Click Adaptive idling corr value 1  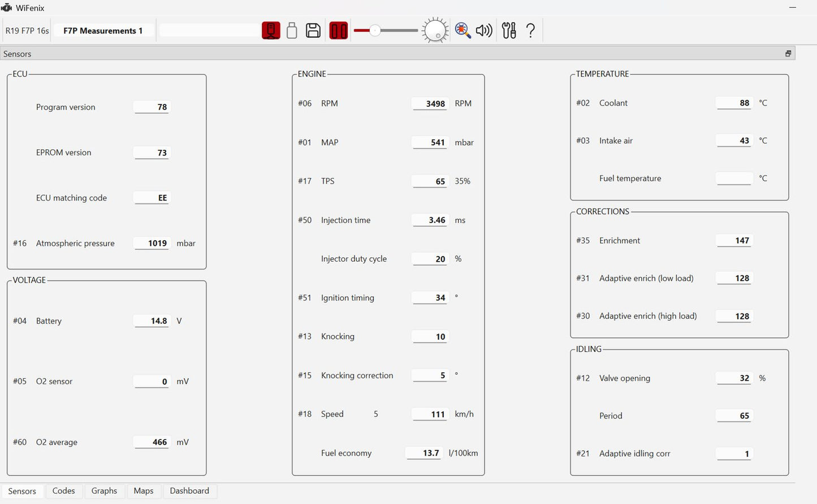click(x=734, y=454)
